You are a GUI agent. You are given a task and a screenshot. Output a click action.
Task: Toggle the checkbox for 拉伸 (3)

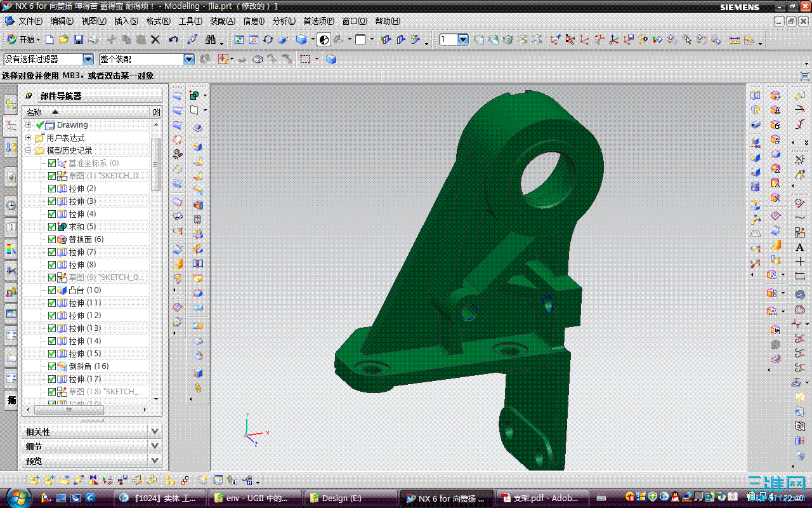[52, 201]
